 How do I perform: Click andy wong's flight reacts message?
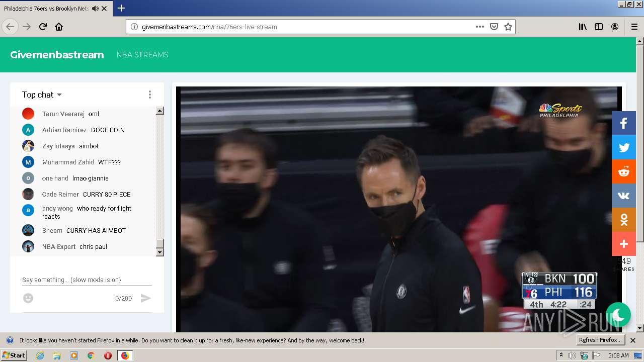point(86,212)
